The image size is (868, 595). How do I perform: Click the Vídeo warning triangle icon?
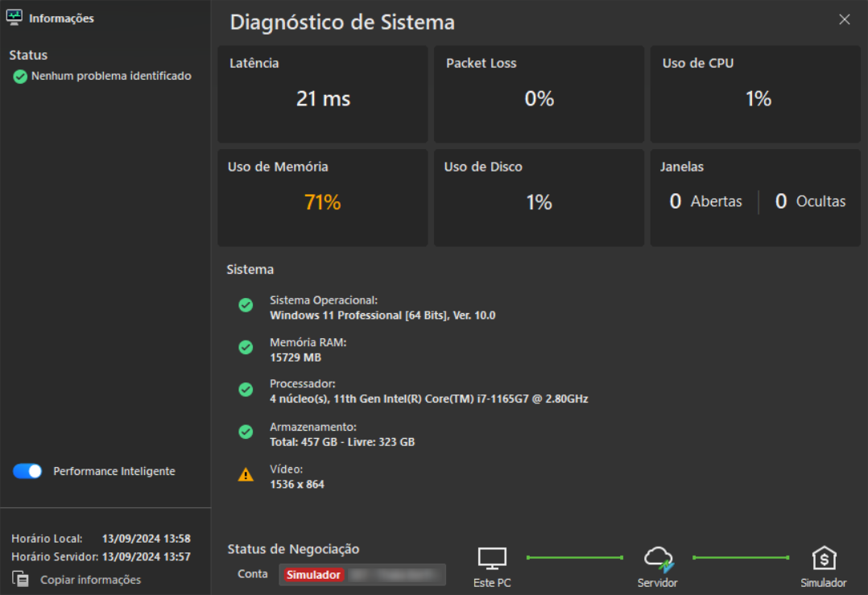246,475
